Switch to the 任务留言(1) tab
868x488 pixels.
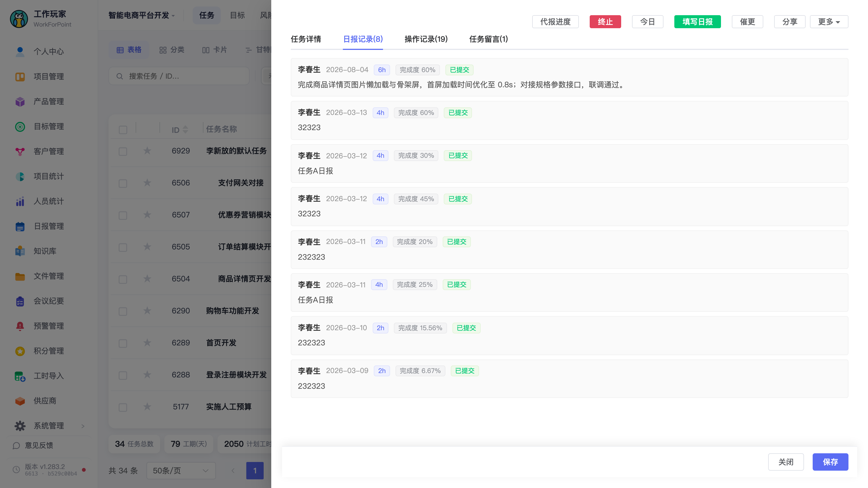point(488,39)
